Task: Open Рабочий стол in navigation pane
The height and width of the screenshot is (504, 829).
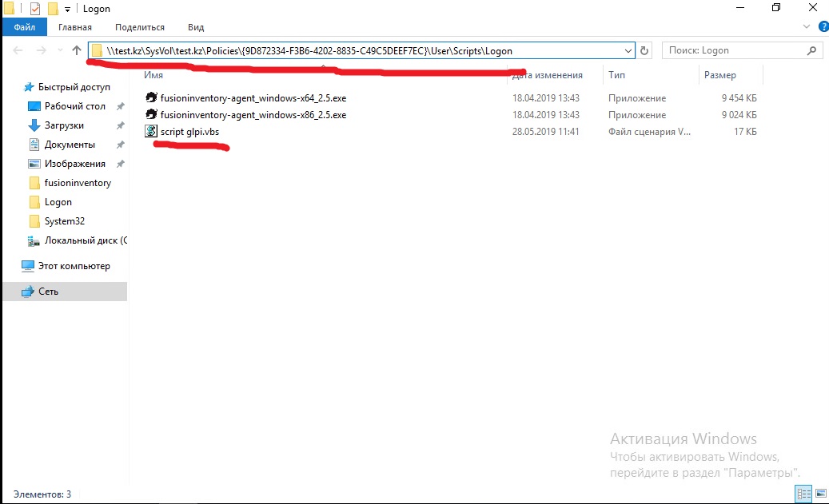Action: [x=74, y=106]
